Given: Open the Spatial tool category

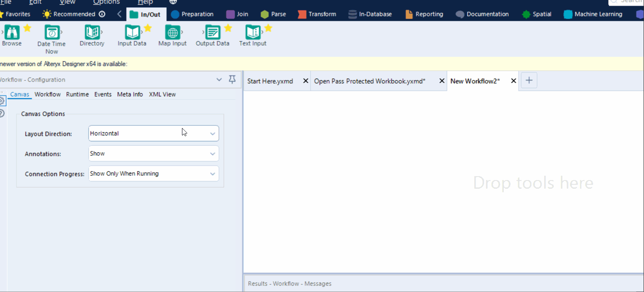Looking at the screenshot, I should (x=537, y=14).
